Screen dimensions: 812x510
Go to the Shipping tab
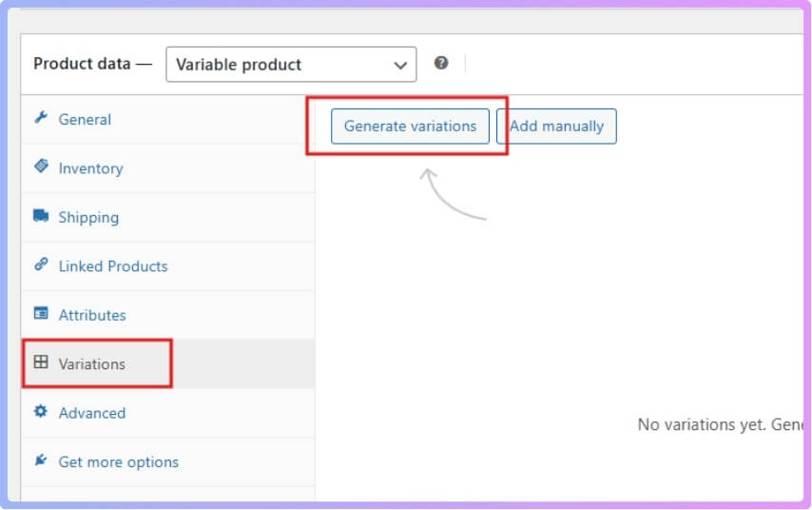(x=167, y=217)
